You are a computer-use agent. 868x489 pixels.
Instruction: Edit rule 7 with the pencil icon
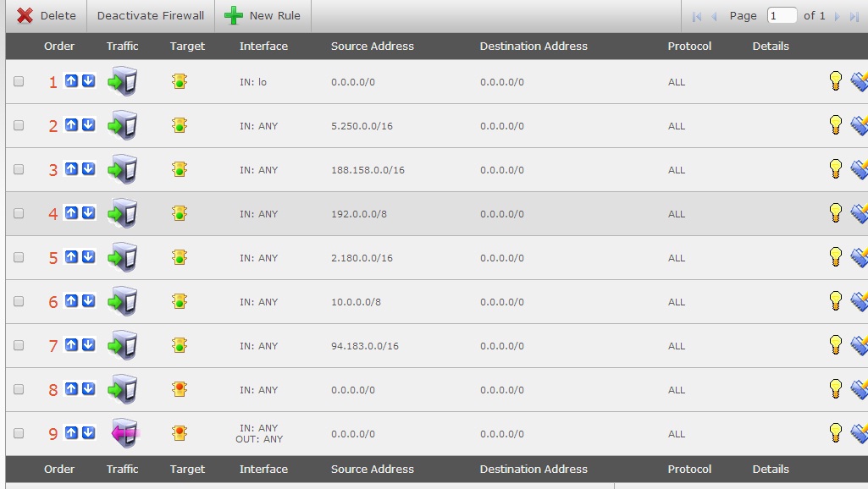[x=859, y=344]
